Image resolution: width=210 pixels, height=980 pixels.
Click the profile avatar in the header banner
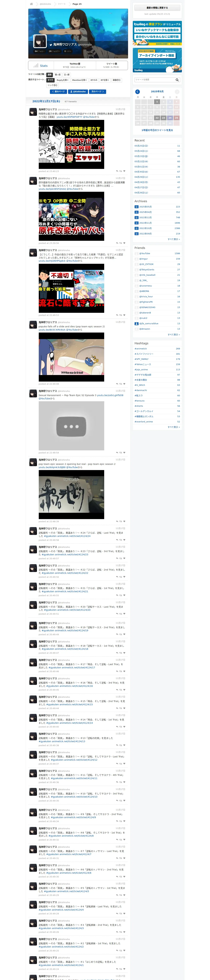click(40, 41)
